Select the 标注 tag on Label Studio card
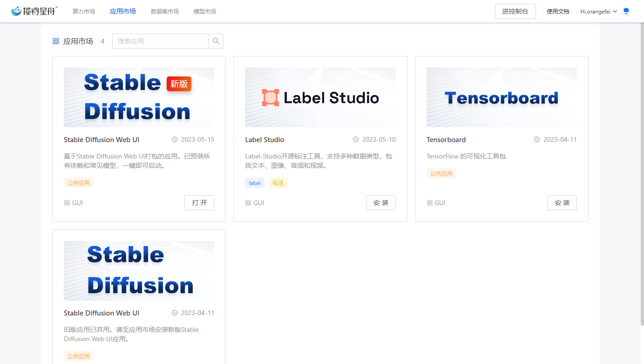 [x=278, y=183]
